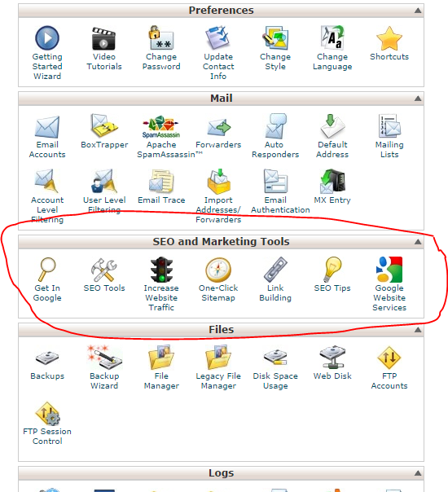Viewport: 448px width, 492px height.
Task: Click the Increase Website Traffic light icon
Action: click(161, 270)
